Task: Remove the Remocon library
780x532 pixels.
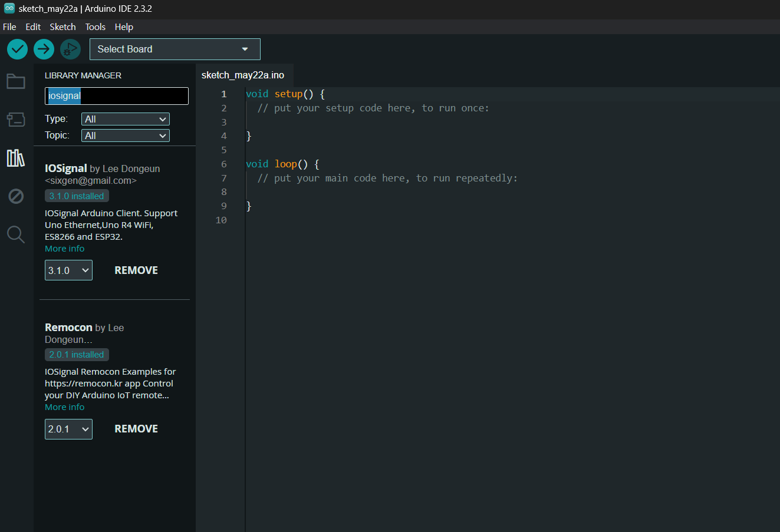Action: (136, 429)
